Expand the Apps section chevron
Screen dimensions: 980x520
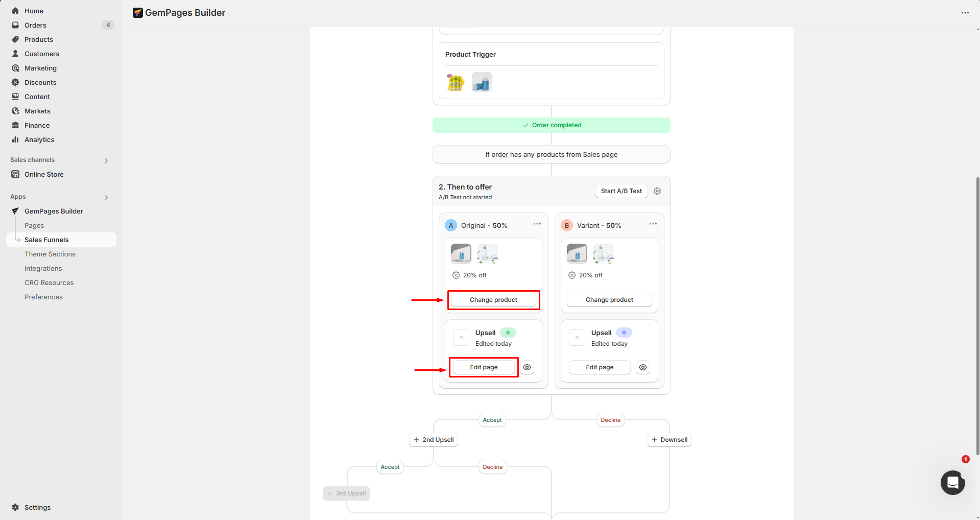tap(106, 198)
